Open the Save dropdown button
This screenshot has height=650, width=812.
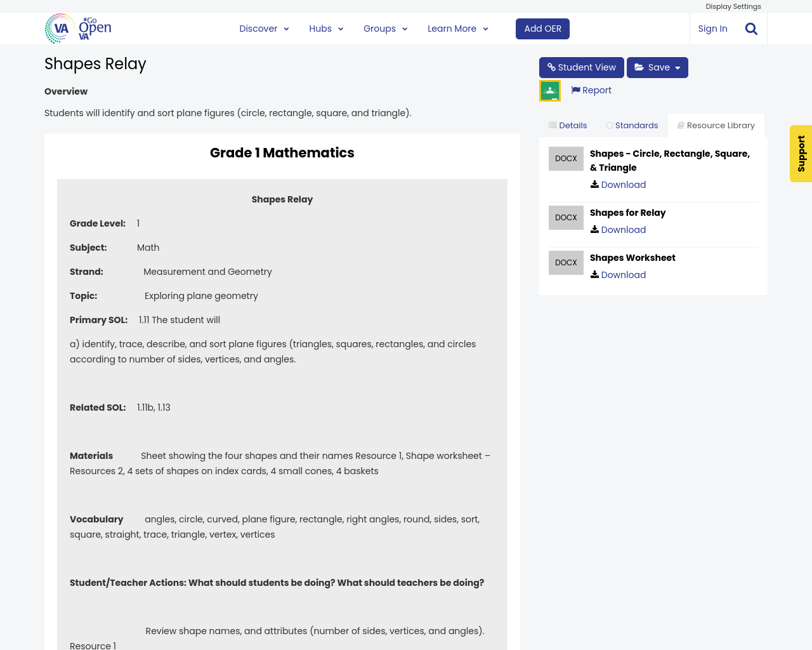click(657, 67)
